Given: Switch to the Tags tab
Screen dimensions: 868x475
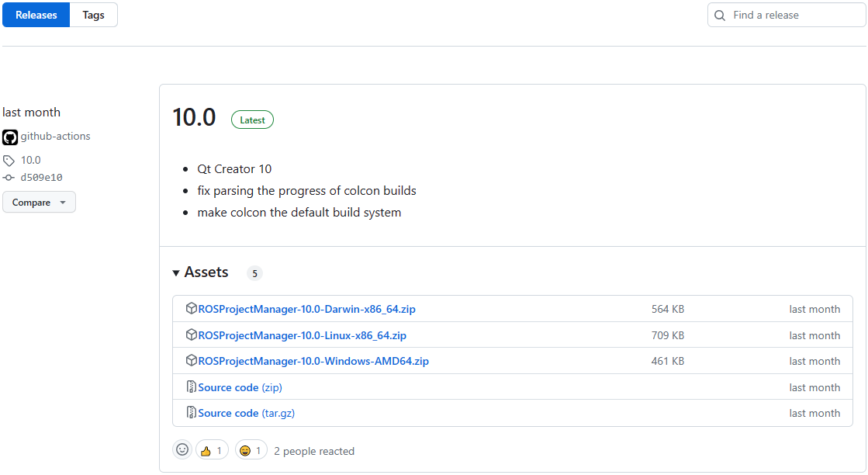Looking at the screenshot, I should [94, 15].
